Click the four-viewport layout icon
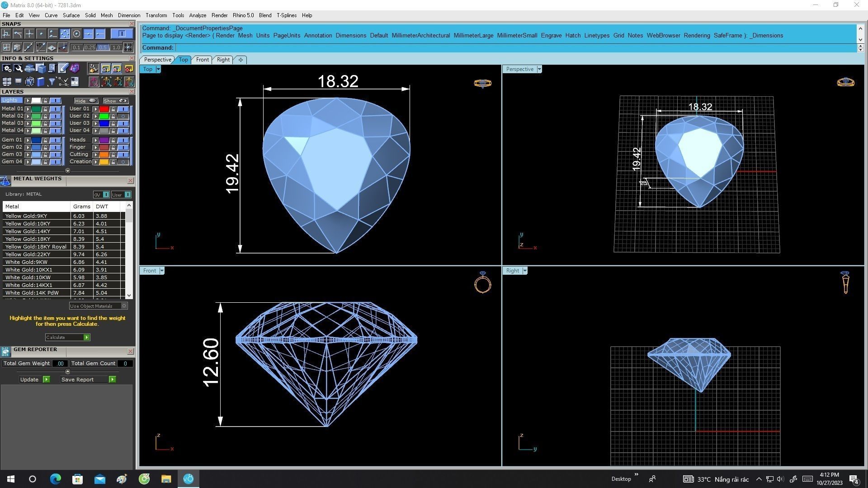The width and height of the screenshot is (868, 488). pos(7,82)
